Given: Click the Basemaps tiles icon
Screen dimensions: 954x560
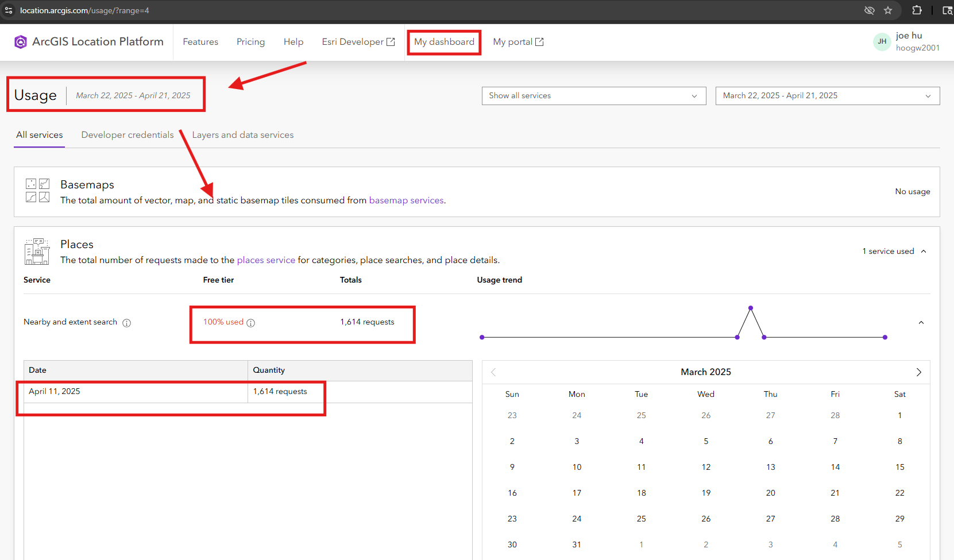Looking at the screenshot, I should click(37, 190).
